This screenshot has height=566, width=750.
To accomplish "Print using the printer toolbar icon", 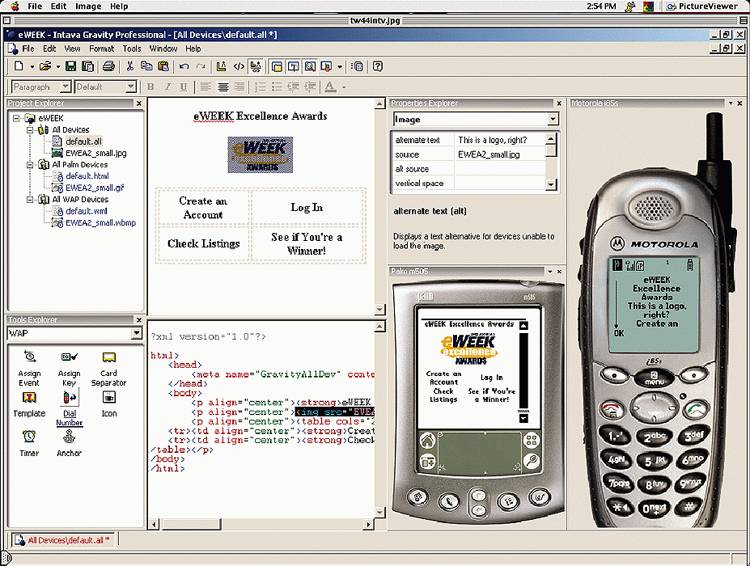I will pyautogui.click(x=109, y=66).
